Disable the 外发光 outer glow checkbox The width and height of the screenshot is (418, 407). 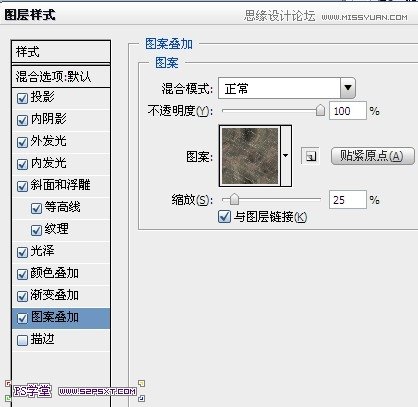(22, 142)
